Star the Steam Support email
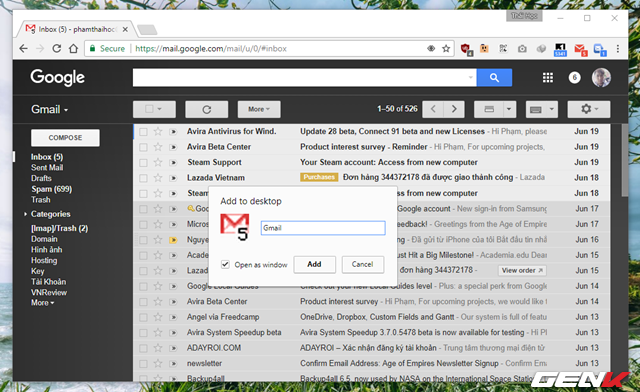This screenshot has height=392, width=640. coord(158,163)
